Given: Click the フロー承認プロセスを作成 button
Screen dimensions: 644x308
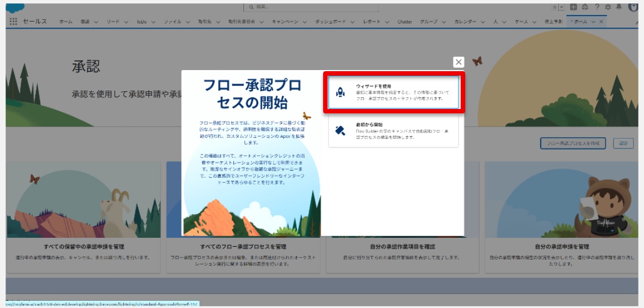Looking at the screenshot, I should (x=573, y=143).
